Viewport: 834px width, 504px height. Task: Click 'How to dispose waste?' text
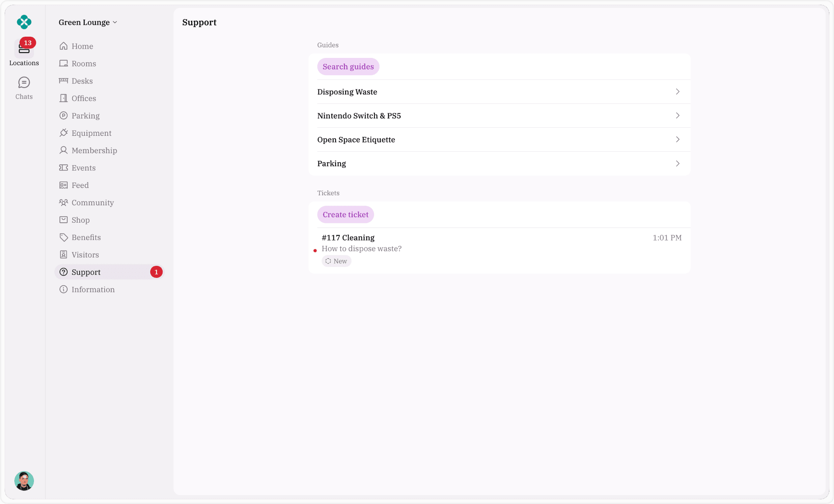361,249
